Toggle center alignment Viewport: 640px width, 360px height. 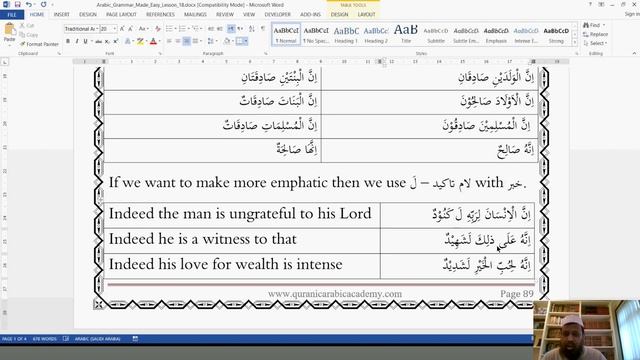178,41
